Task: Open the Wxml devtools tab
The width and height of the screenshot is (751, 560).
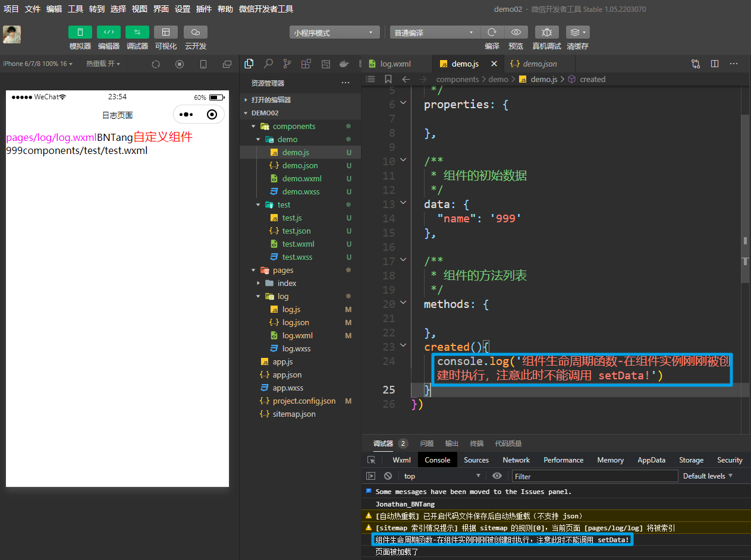Action: (x=401, y=460)
